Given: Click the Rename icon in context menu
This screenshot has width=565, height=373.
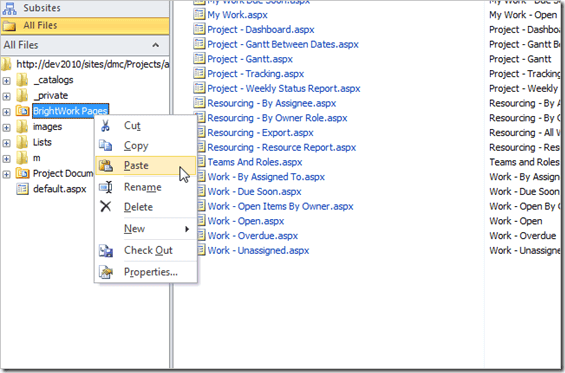Looking at the screenshot, I should (106, 187).
